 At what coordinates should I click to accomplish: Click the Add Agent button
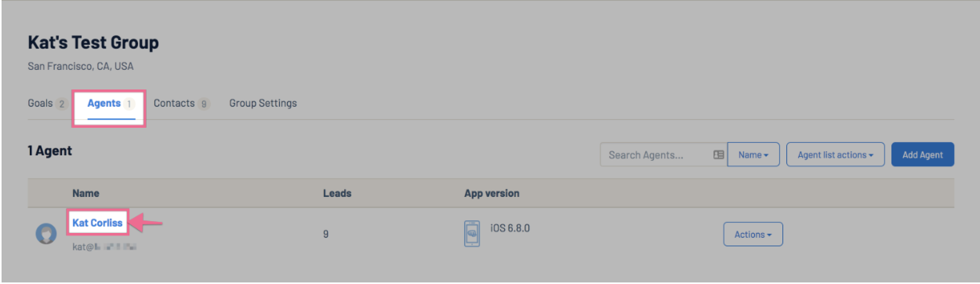tap(923, 155)
